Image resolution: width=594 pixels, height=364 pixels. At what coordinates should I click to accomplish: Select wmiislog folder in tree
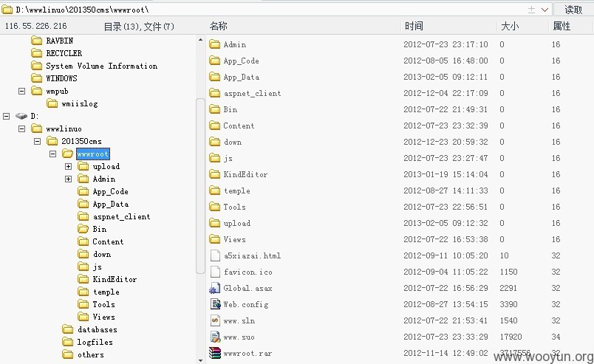click(80, 103)
